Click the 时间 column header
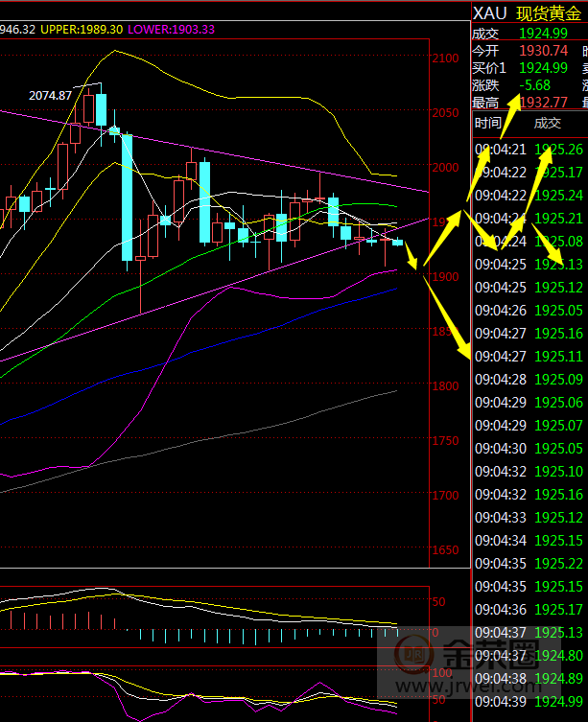Image resolution: width=588 pixels, height=722 pixels. coord(487,123)
